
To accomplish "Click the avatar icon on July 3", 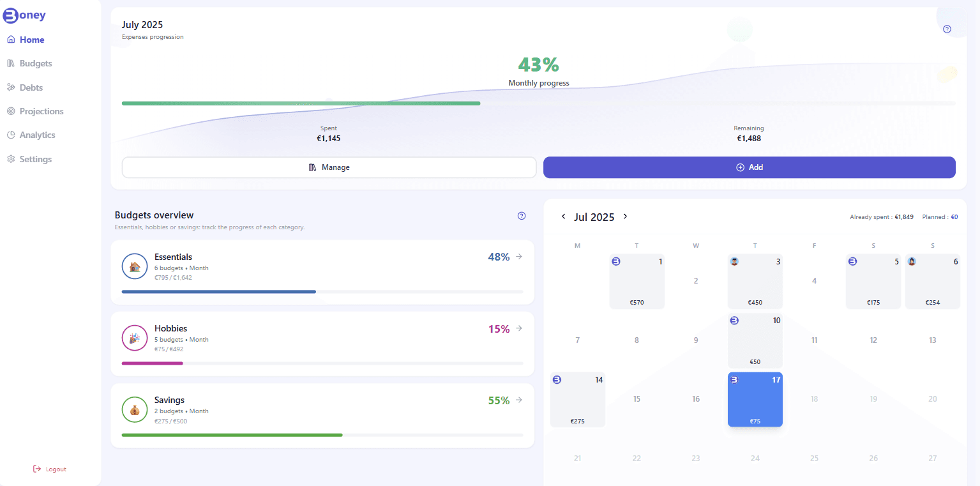I will point(734,261).
